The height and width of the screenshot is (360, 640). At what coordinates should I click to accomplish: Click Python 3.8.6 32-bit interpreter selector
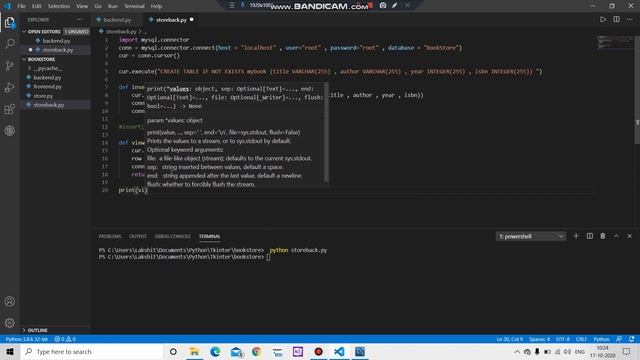(x=27, y=339)
